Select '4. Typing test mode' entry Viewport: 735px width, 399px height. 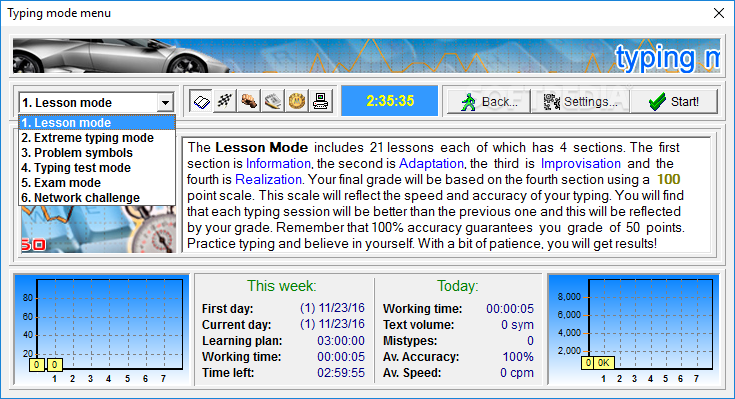[97, 168]
